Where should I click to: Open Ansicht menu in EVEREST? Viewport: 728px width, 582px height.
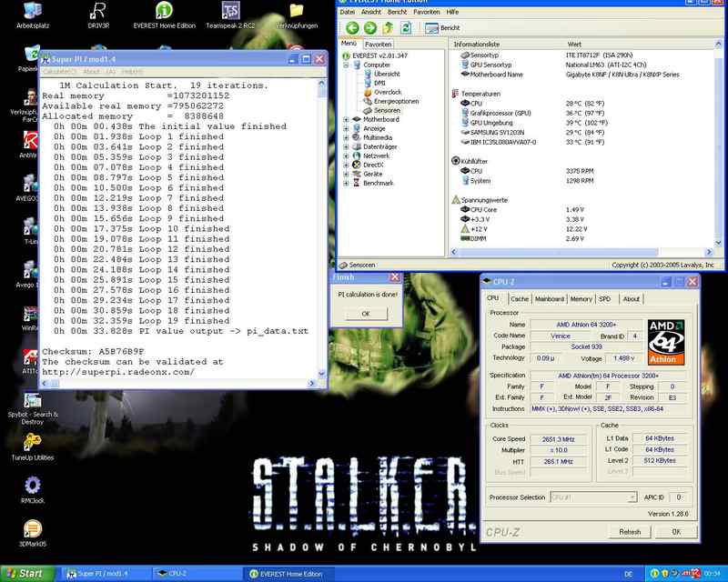tap(371, 12)
